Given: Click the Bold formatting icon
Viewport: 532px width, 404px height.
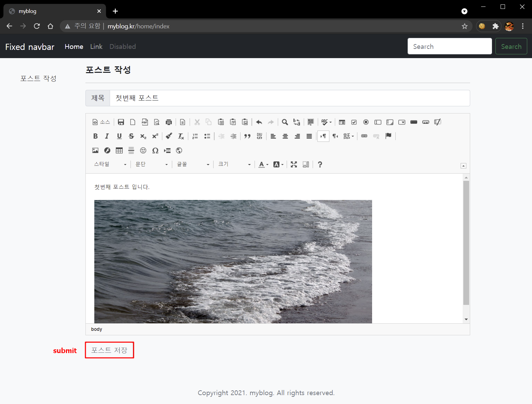Looking at the screenshot, I should 95,136.
